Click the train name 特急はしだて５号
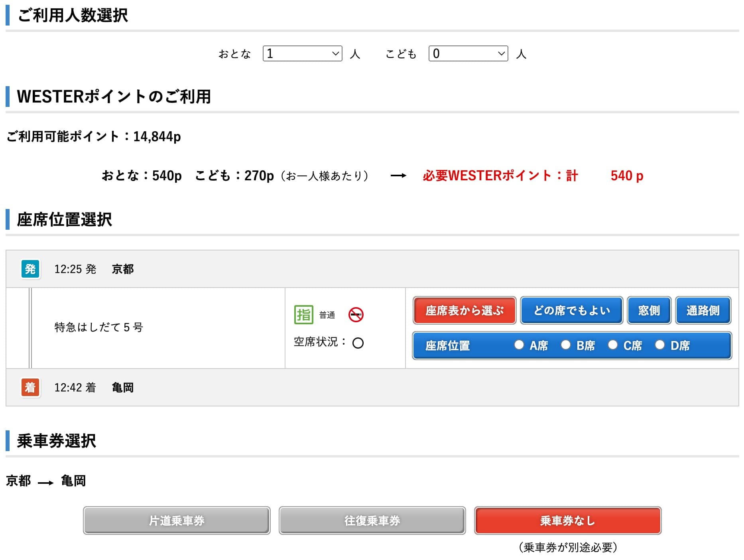 99,327
